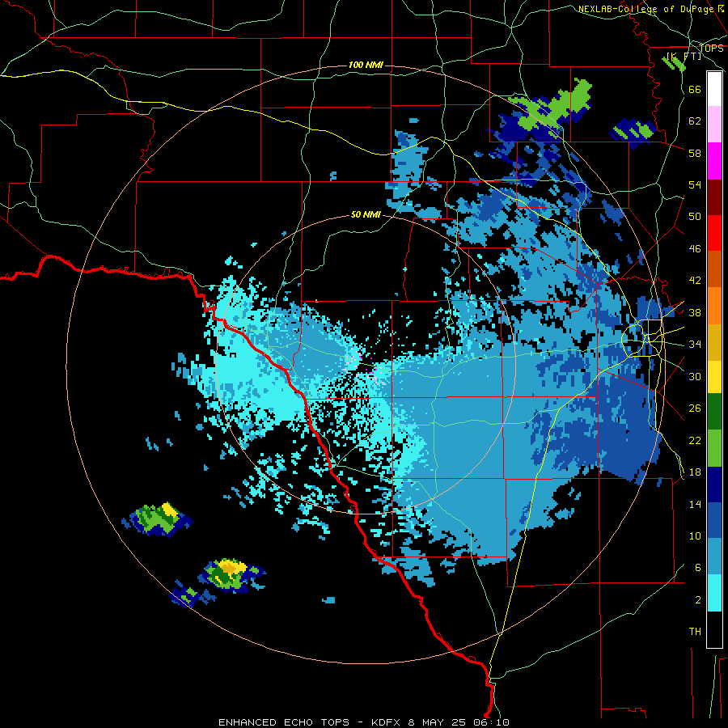
Task: Click the dark green 26 kft legend swatch
Action: tap(714, 412)
